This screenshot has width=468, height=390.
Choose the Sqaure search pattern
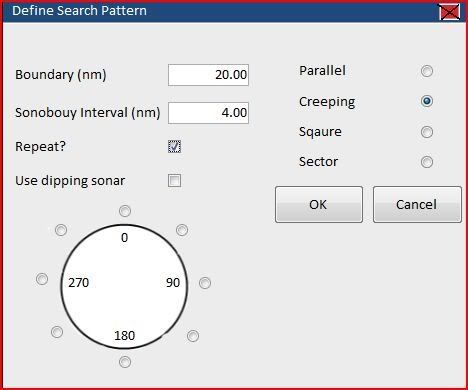tap(427, 132)
